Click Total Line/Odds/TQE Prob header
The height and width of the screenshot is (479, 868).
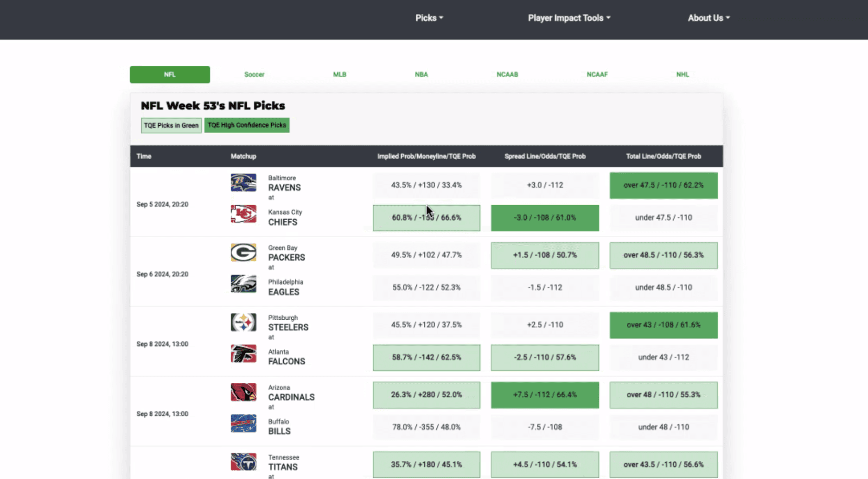(664, 156)
